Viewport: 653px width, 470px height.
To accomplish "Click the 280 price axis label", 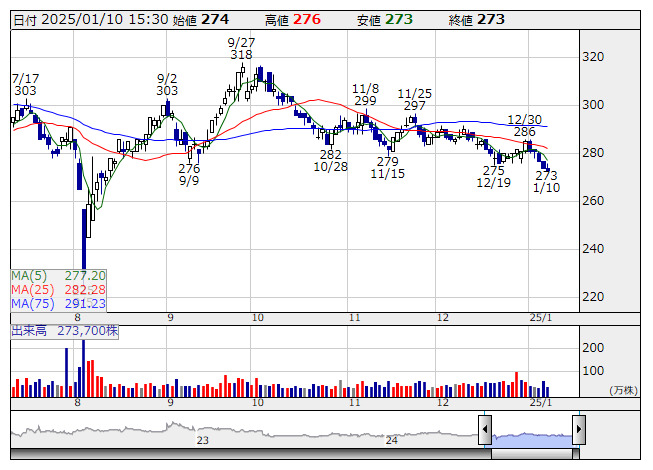I will point(593,153).
